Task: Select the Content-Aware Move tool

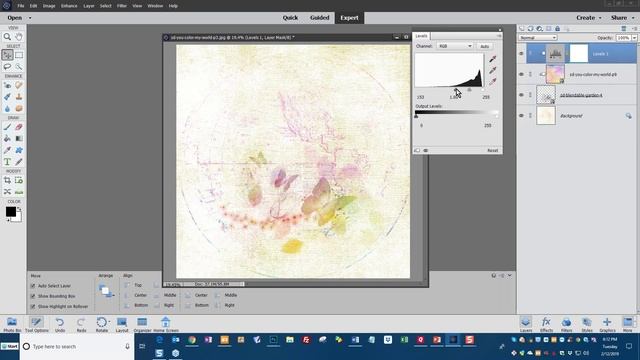Action: click(7, 191)
